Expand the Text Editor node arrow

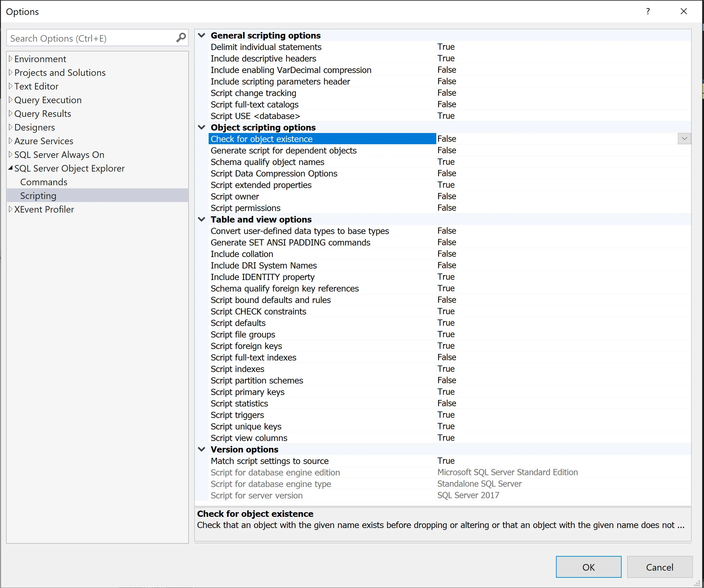10,86
